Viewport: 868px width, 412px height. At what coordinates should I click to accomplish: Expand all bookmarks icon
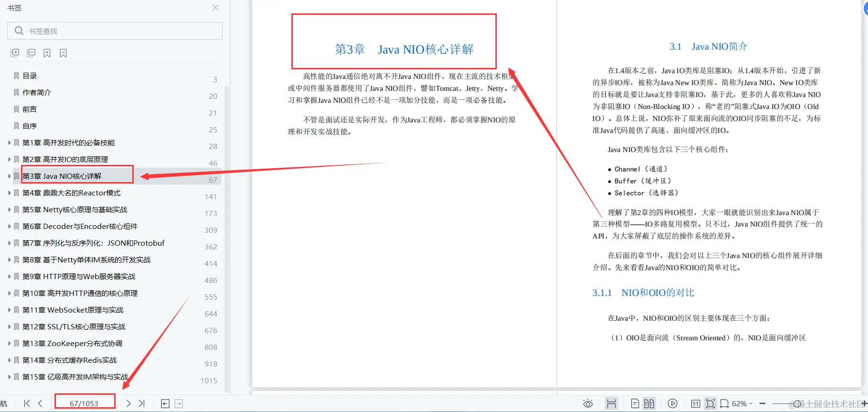point(15,53)
